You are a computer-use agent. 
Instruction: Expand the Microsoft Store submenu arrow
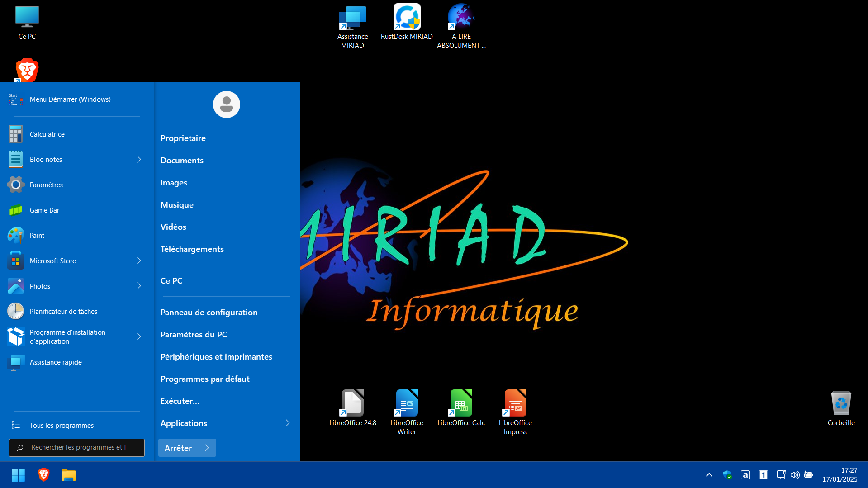point(139,261)
